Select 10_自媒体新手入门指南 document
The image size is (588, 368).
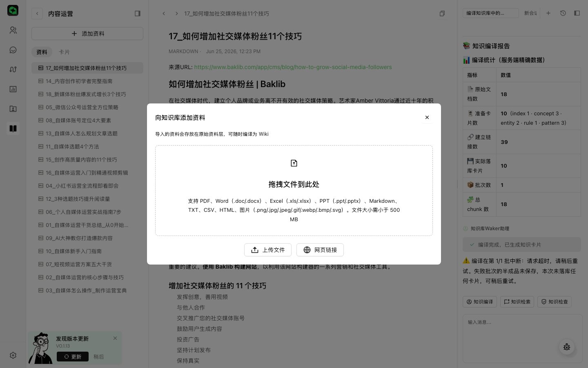point(87,251)
